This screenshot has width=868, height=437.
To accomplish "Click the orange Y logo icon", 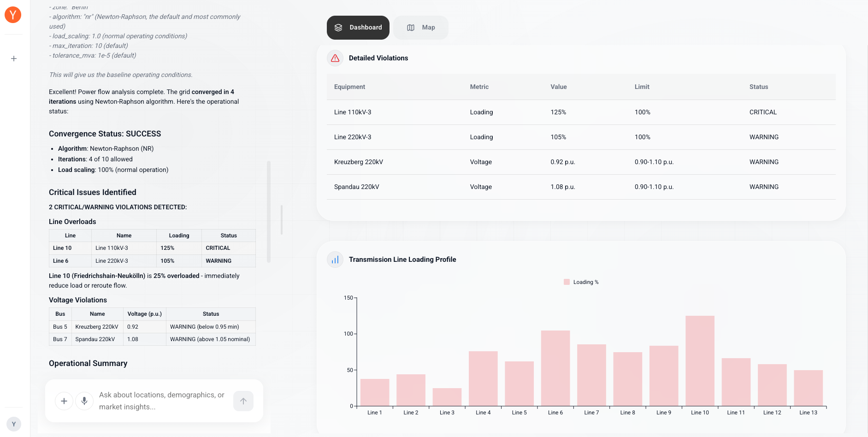I will tap(13, 15).
